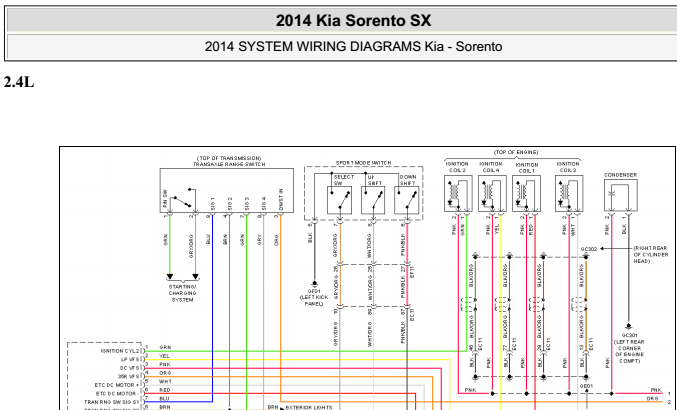
Task: Click the P/N SW contact symbol in range switch
Action: click(x=183, y=199)
